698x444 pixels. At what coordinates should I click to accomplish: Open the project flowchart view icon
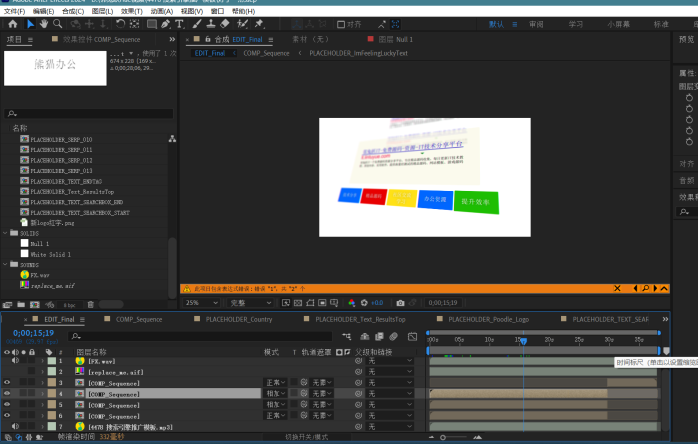[x=172, y=139]
